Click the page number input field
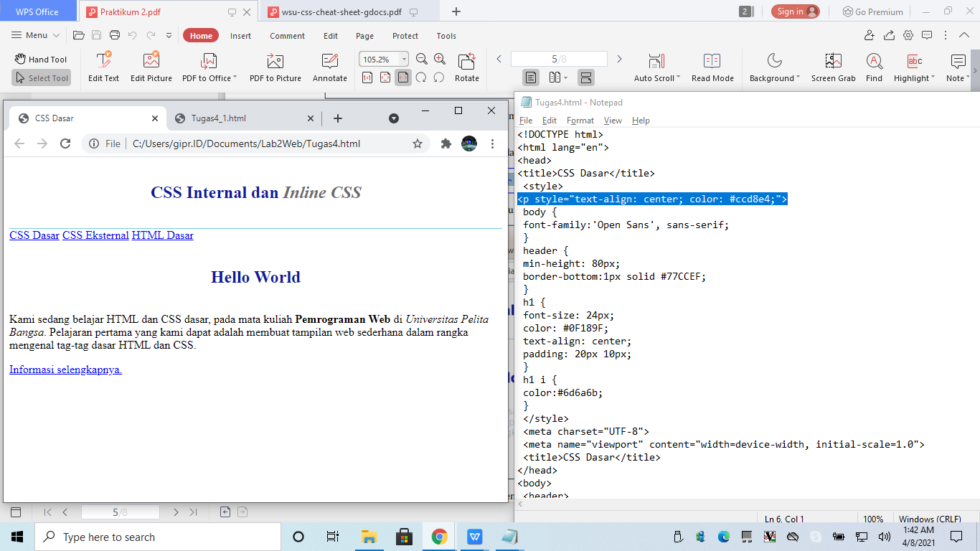Image resolution: width=980 pixels, height=551 pixels. coord(560,59)
